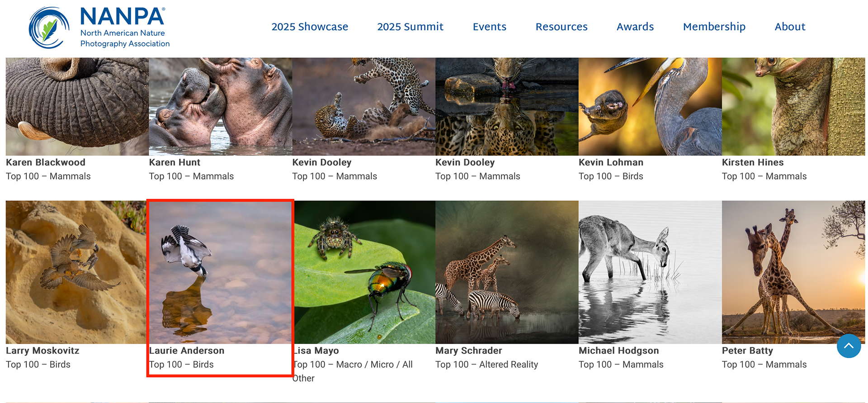Screen dimensions: 868x403
Task: Click the Peter Batty name
Action: (747, 351)
